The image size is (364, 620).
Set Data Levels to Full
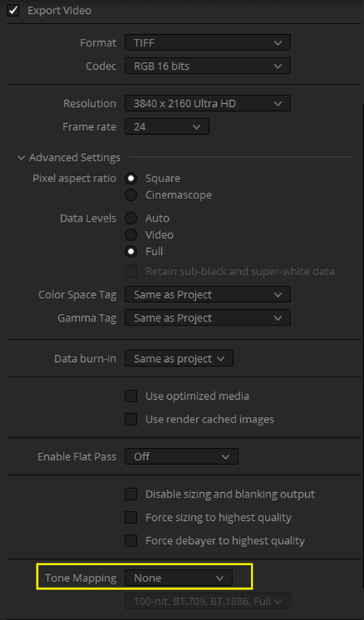tap(131, 251)
